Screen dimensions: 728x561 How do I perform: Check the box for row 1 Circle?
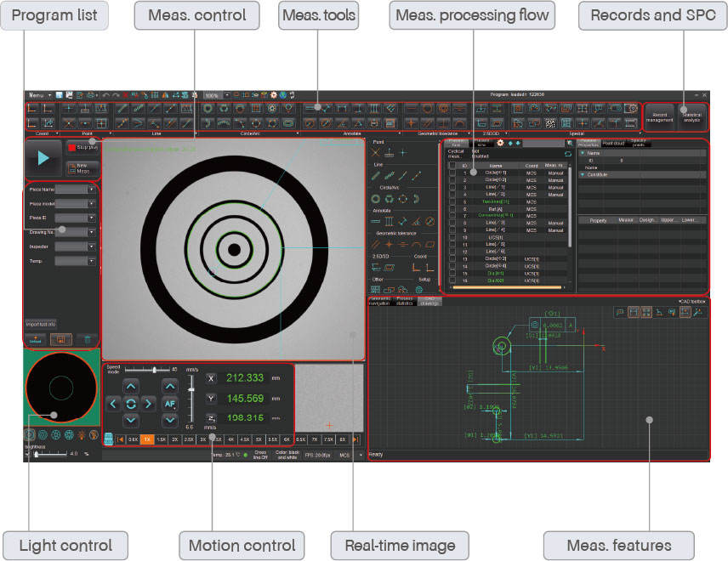[x=453, y=173]
